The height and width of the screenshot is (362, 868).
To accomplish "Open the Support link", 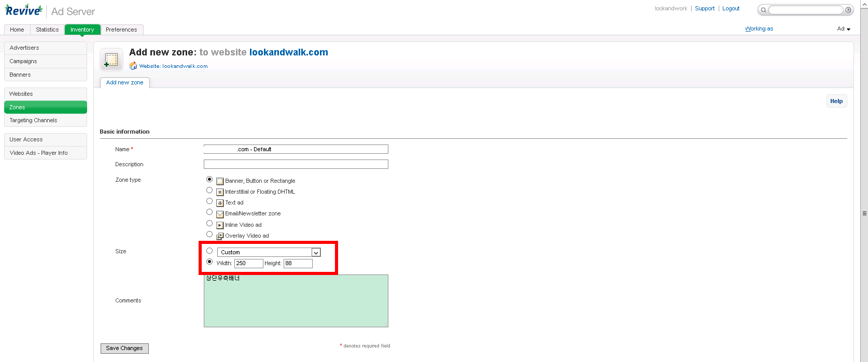I will pyautogui.click(x=705, y=8).
